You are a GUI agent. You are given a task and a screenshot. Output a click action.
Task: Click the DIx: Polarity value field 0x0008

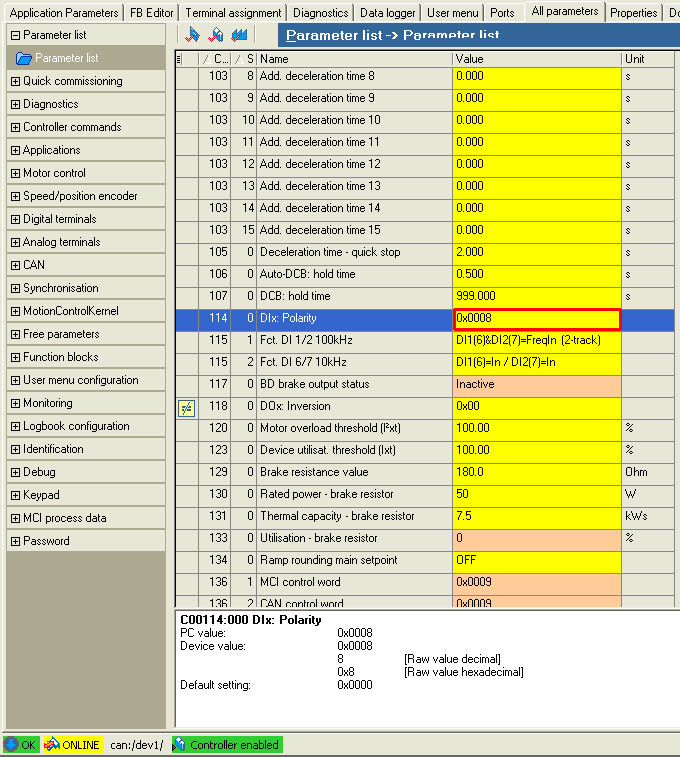point(536,319)
